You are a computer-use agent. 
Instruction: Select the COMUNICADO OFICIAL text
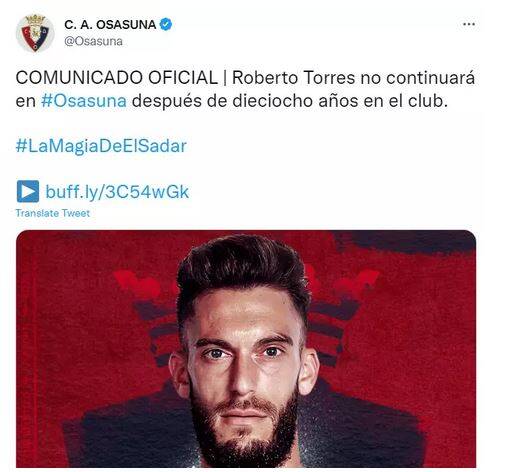pos(117,78)
